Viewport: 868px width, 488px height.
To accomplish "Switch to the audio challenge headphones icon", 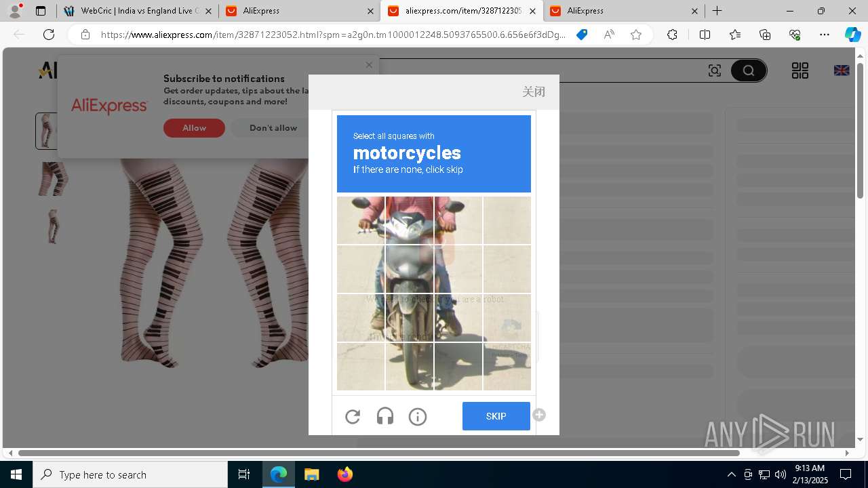I will [x=385, y=417].
